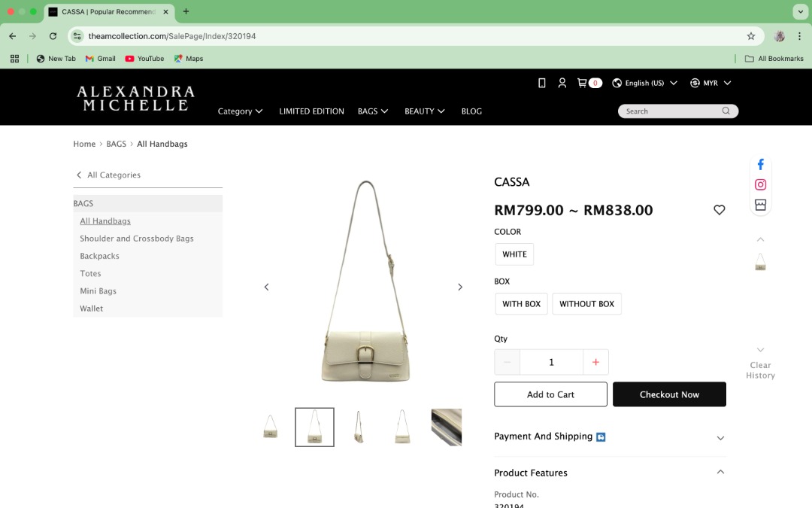Collapse the Product Features section
The image size is (812, 508).
tap(720, 472)
